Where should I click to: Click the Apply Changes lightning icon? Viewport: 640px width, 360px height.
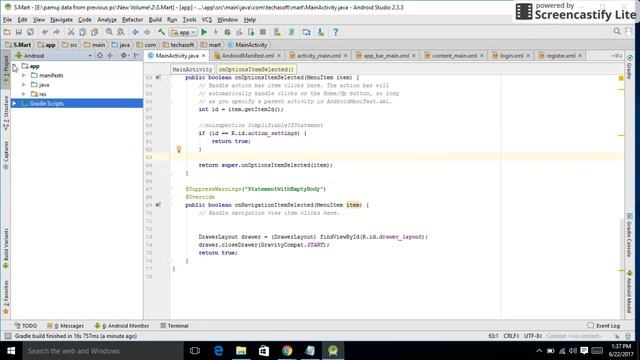216,32
